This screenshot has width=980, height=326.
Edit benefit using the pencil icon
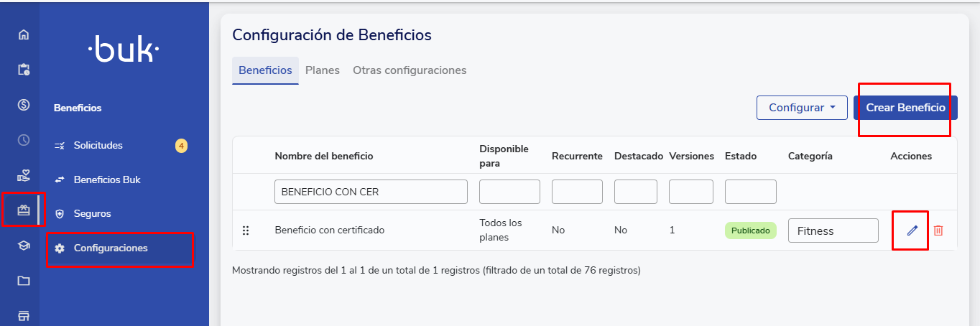pos(912,230)
